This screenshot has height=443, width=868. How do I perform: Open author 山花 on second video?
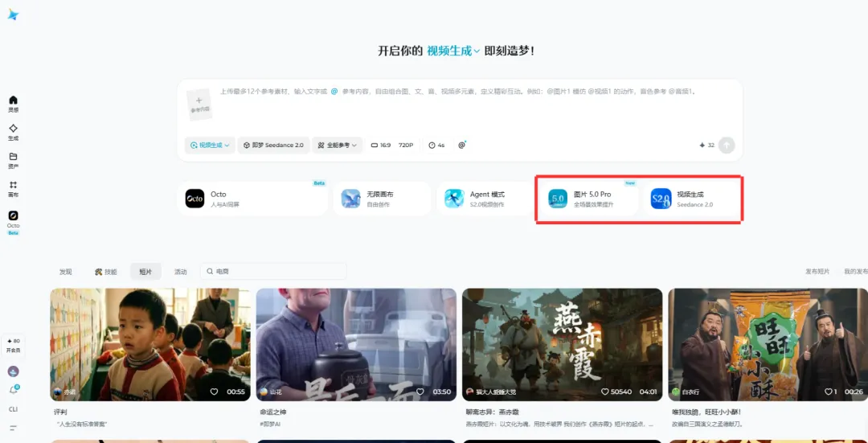[272, 392]
